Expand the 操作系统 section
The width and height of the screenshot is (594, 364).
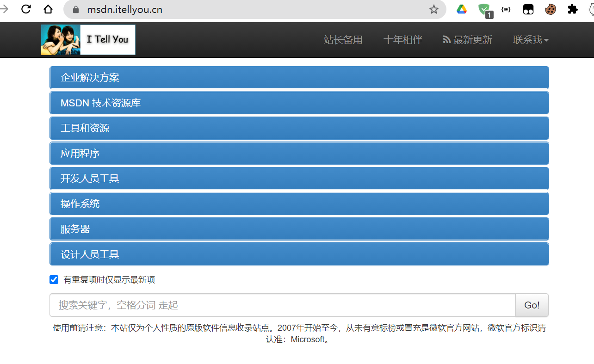299,204
